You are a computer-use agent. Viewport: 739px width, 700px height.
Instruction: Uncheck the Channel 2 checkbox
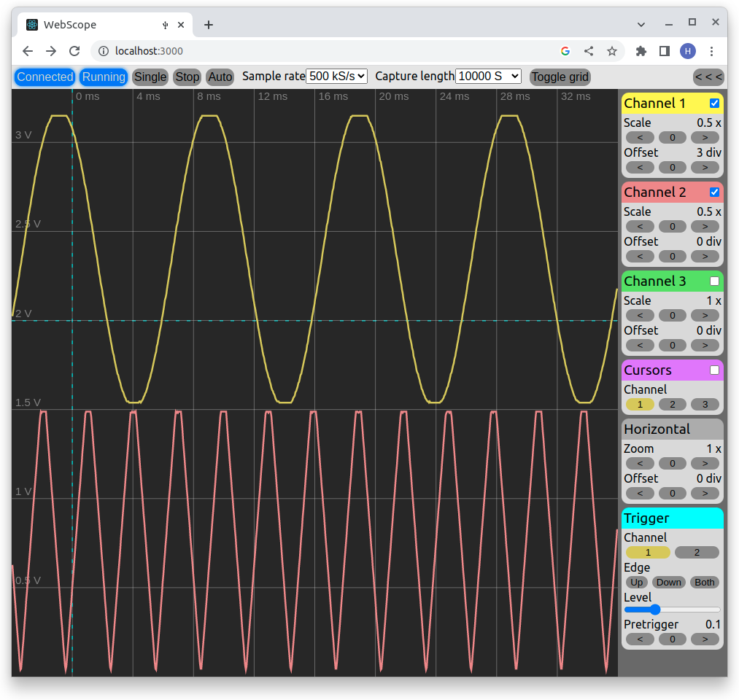[x=714, y=192]
